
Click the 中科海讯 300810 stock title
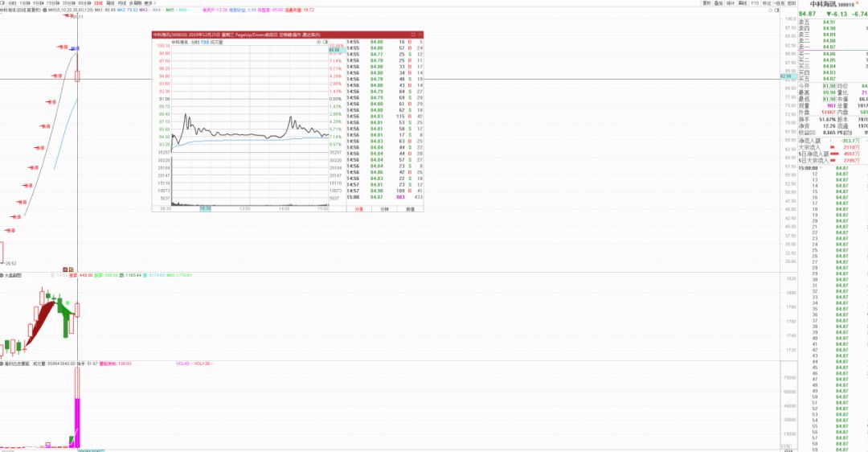tap(833, 4)
